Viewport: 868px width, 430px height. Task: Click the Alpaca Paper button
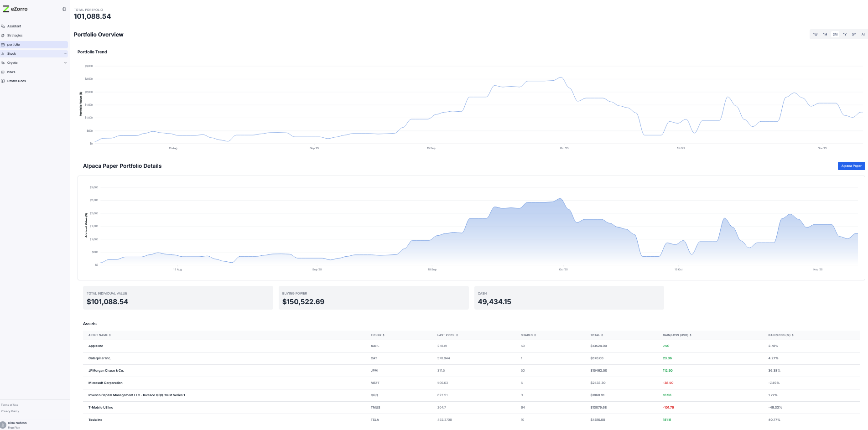(851, 166)
